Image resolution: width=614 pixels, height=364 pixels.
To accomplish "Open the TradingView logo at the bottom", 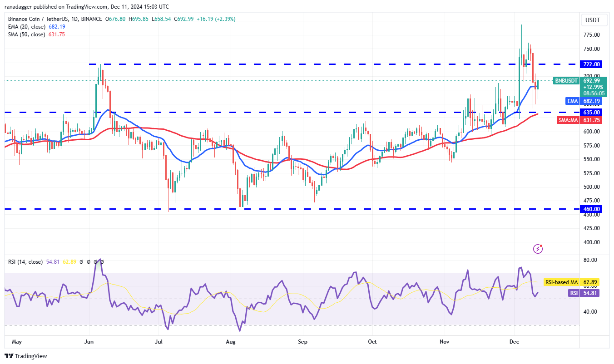I will (x=26, y=356).
